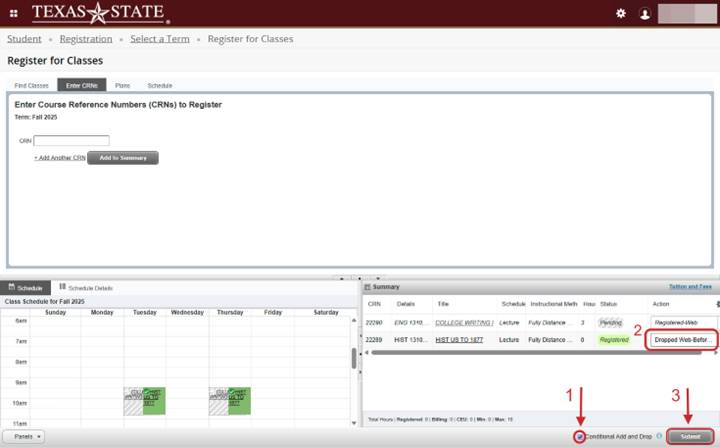Click the Submit button
This screenshot has width=720, height=447.
[691, 437]
